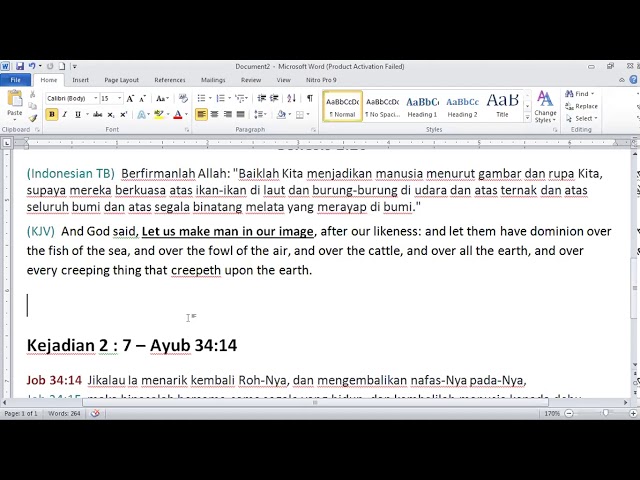Click the horizontal scrollbar thumb
This screenshot has height=480, width=640.
coord(315,402)
